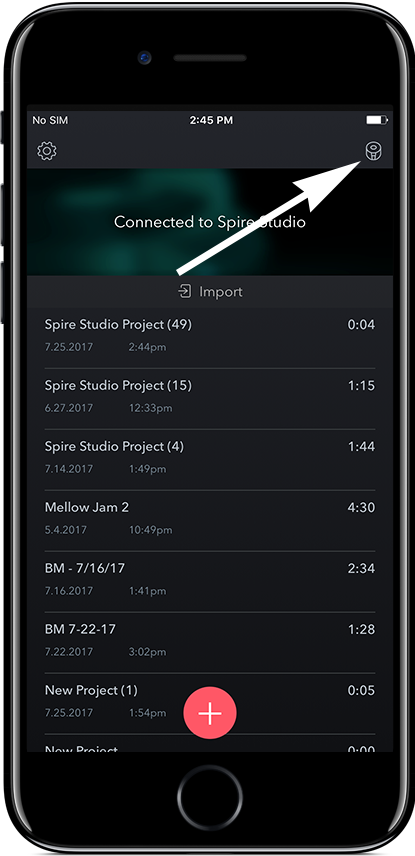Tap the 2:45 PM clock in status bar

tap(211, 120)
